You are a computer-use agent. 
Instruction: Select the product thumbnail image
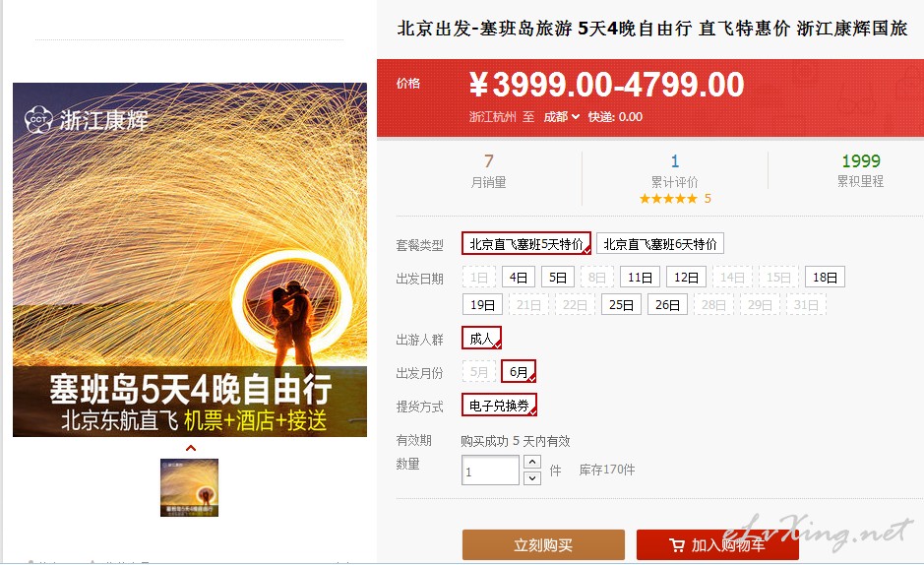(189, 488)
